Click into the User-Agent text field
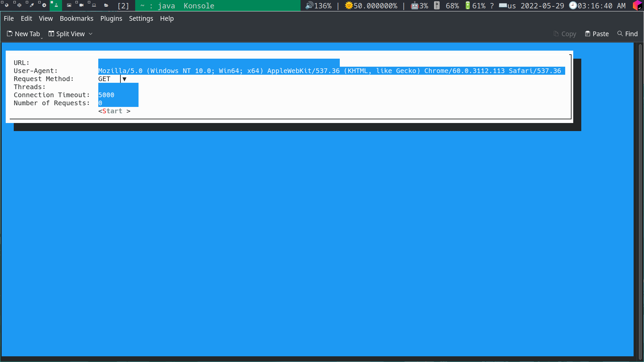The width and height of the screenshot is (644, 362). [x=332, y=71]
